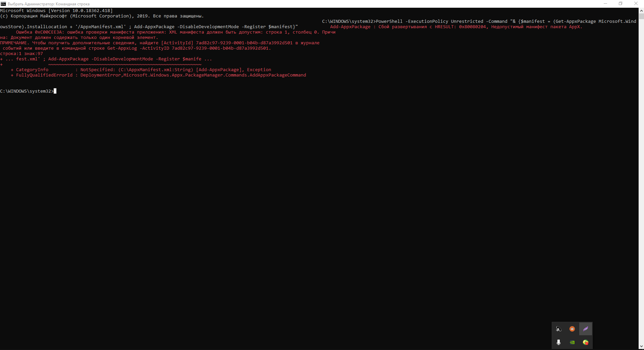This screenshot has width=644, height=350.
Task: Click the green-yellow tray icon with red alert
Action: pos(586,342)
